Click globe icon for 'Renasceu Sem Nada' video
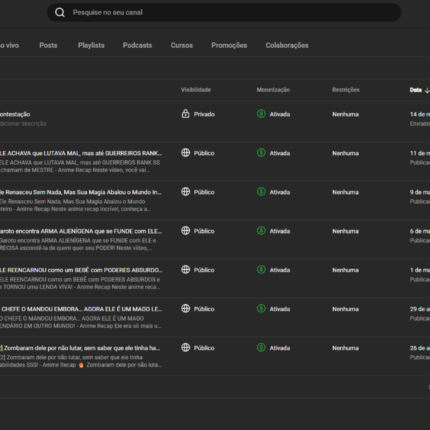Screen dimensions: 430x430 185,192
